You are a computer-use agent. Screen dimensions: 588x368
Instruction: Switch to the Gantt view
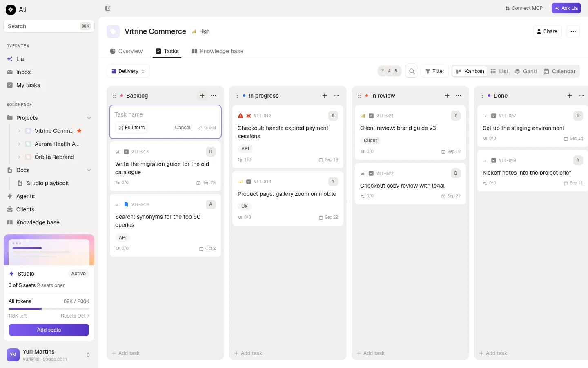pyautogui.click(x=526, y=71)
